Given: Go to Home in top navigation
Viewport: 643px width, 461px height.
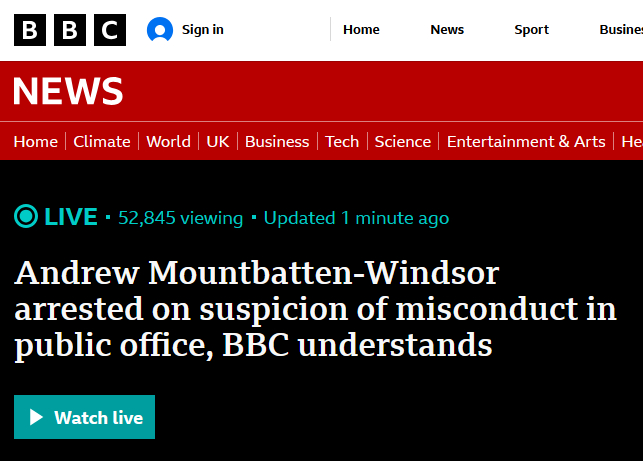Looking at the screenshot, I should pos(361,30).
